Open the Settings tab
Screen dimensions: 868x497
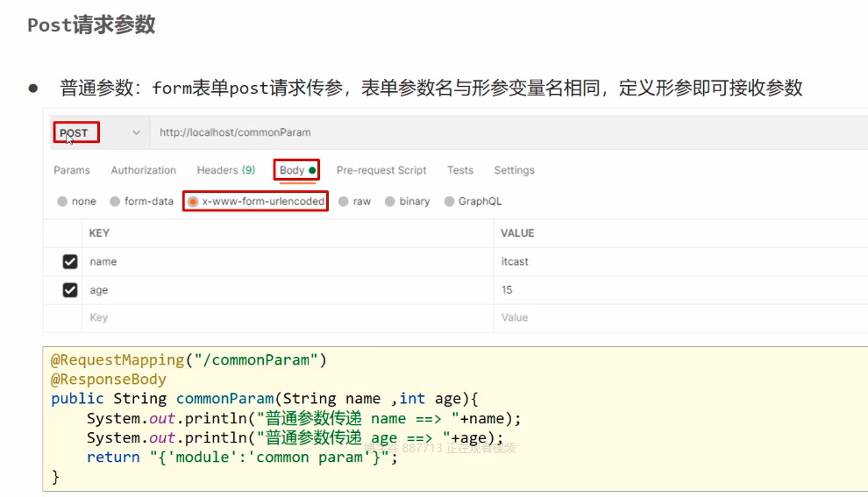coord(515,170)
